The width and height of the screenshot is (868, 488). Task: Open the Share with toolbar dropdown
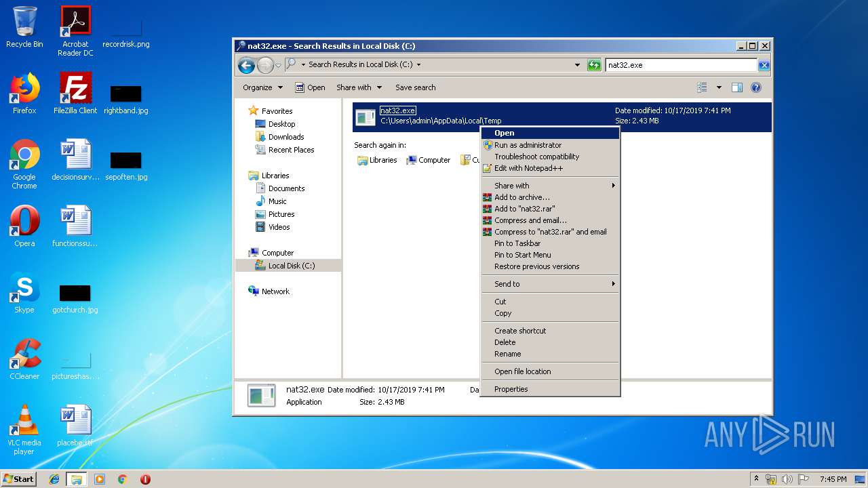pos(359,87)
